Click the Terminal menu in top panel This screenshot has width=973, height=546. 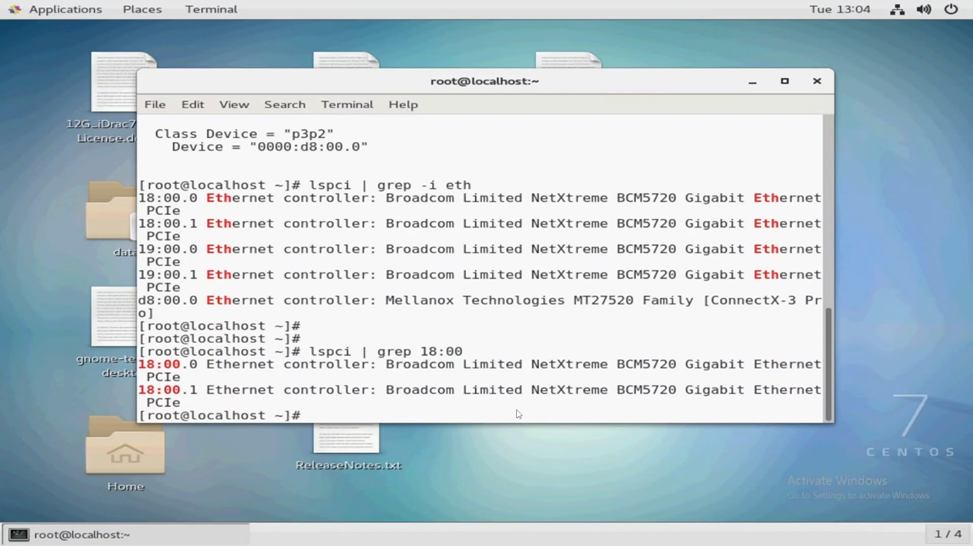(x=211, y=9)
